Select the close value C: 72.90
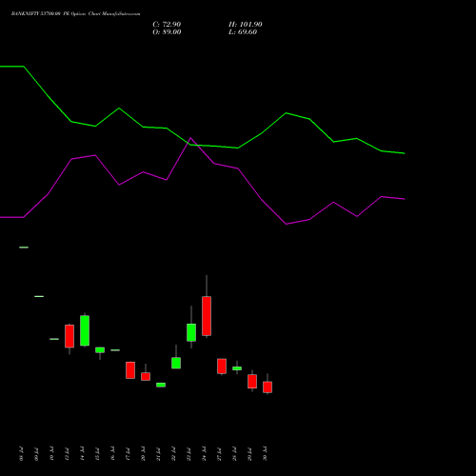This screenshot has height=476, width=476. (167, 25)
